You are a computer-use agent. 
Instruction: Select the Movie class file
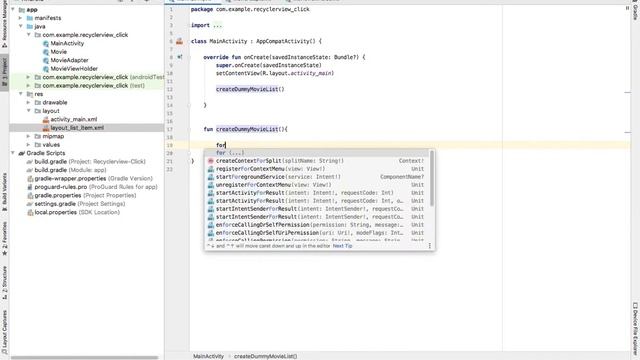tap(58, 52)
